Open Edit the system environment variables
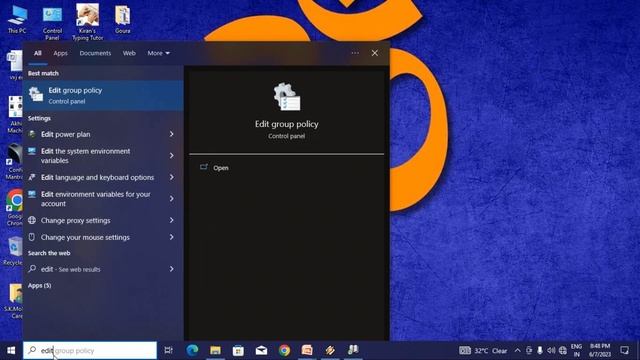Image resolution: width=640 pixels, height=360 pixels. (85, 156)
